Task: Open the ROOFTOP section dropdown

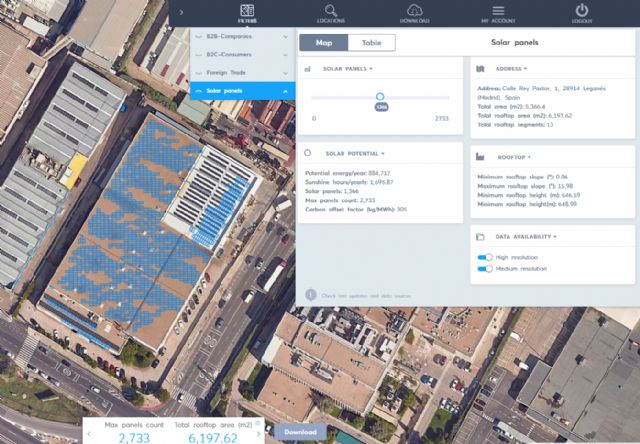Action: [514, 157]
